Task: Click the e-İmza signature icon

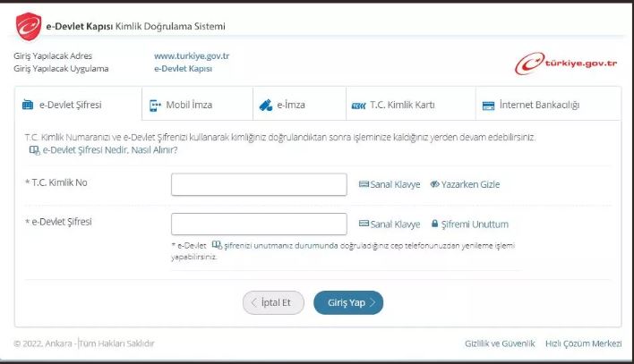Action: 265,106
